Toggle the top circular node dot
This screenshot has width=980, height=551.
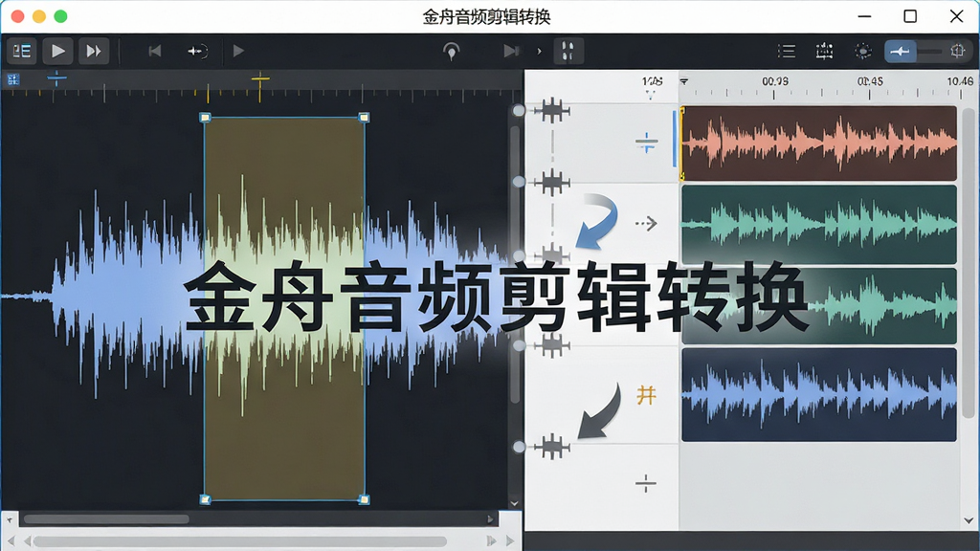519,111
